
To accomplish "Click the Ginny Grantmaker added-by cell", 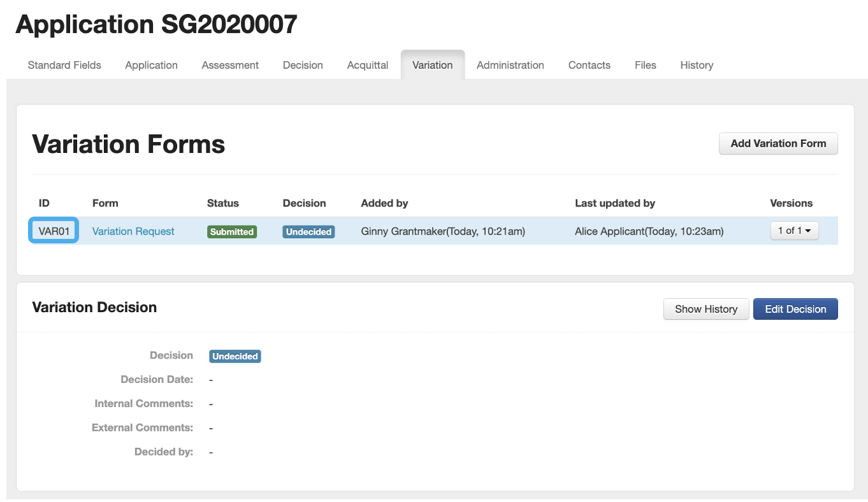I will point(443,231).
